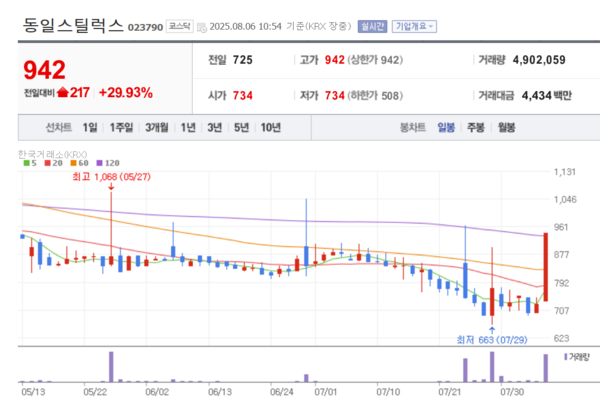The width and height of the screenshot is (600, 410).
Task: Switch to the 1년 line chart
Action: [188, 127]
